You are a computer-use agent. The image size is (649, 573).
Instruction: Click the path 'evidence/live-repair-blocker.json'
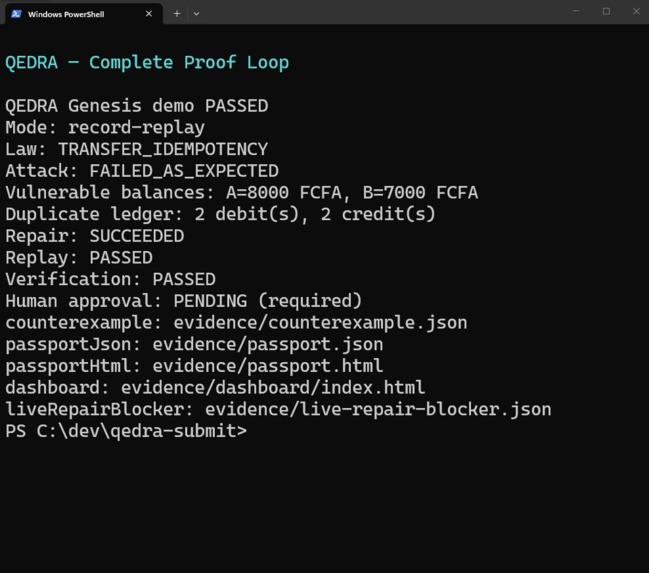pyautogui.click(x=378, y=409)
